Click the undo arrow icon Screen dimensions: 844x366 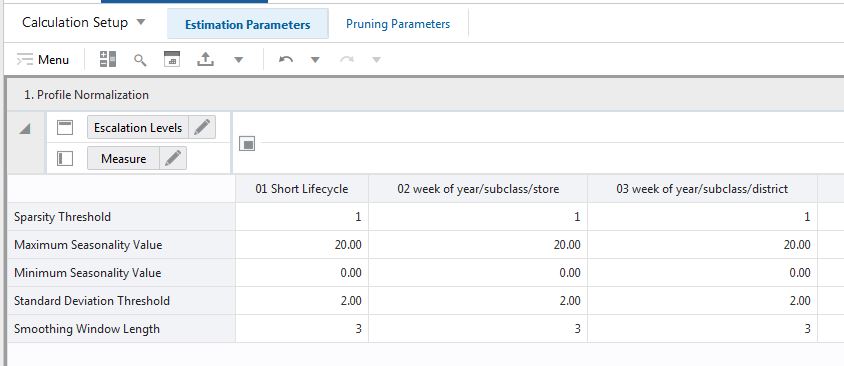(x=286, y=60)
